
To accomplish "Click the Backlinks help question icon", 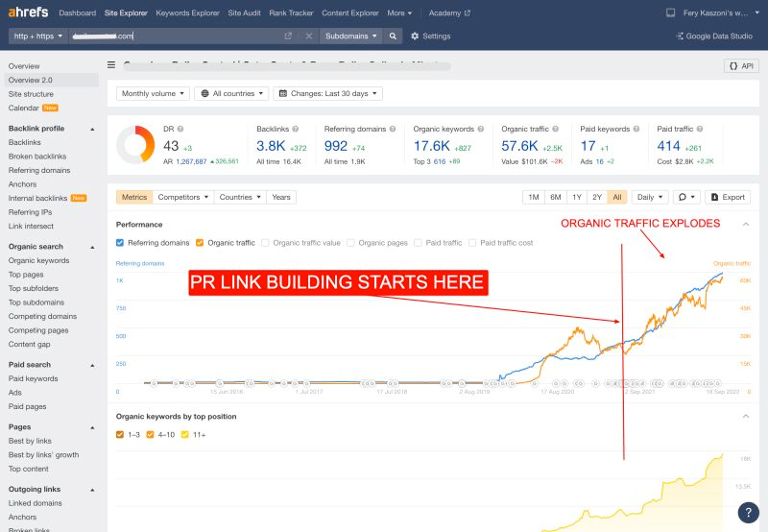I will [x=296, y=129].
